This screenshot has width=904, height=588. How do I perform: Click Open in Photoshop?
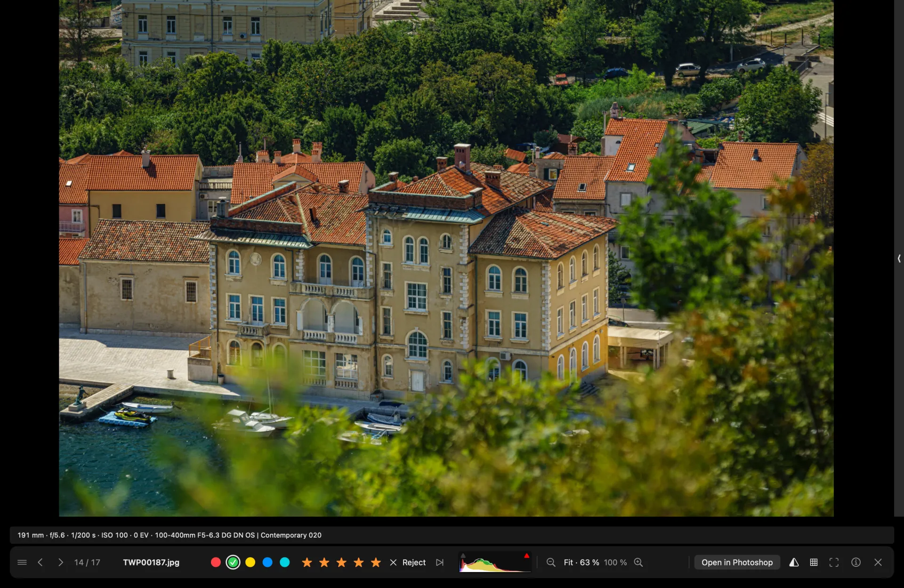(737, 562)
